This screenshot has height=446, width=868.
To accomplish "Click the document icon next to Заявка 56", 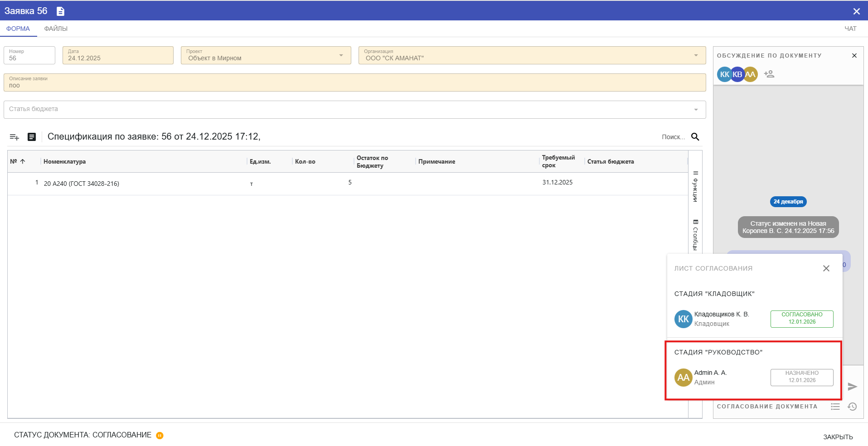I will click(x=60, y=11).
